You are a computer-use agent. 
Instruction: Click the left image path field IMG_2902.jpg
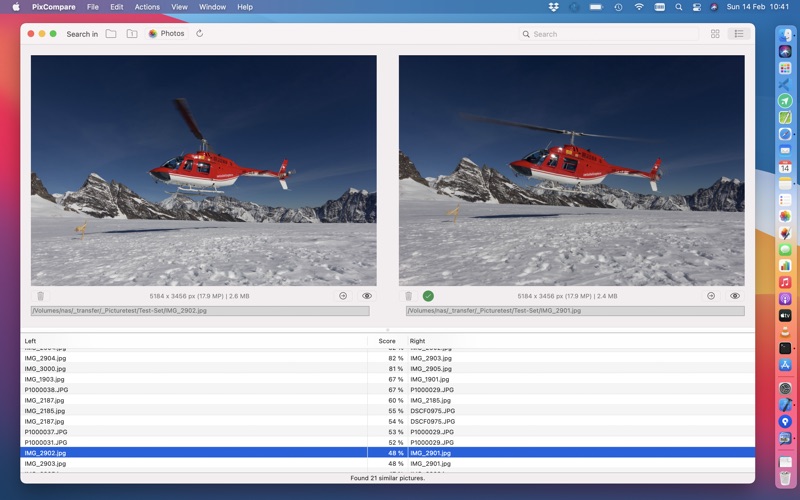coord(200,311)
